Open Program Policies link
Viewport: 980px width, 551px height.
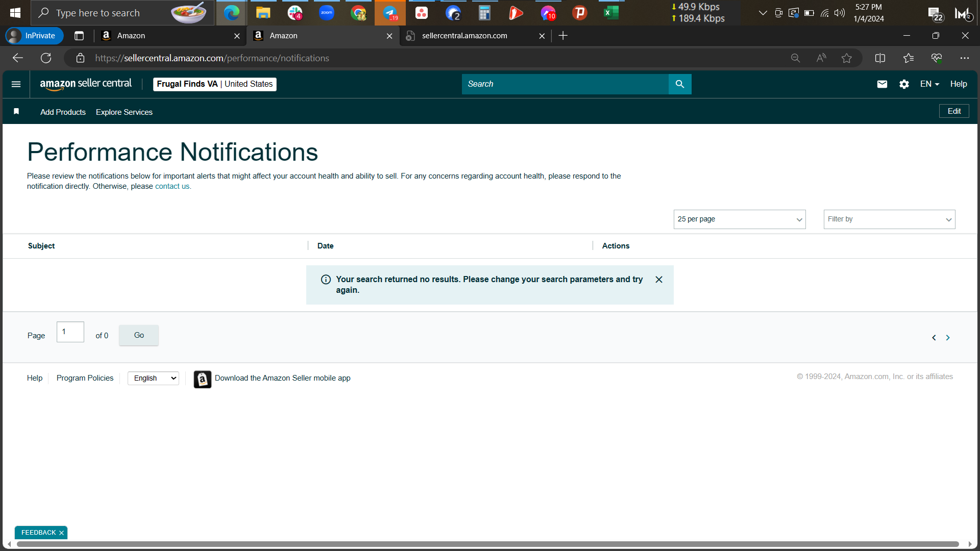coord(85,378)
